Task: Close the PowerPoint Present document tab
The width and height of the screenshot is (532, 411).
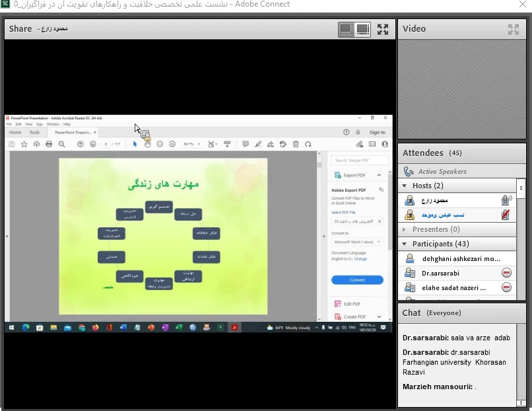Action: coord(95,132)
